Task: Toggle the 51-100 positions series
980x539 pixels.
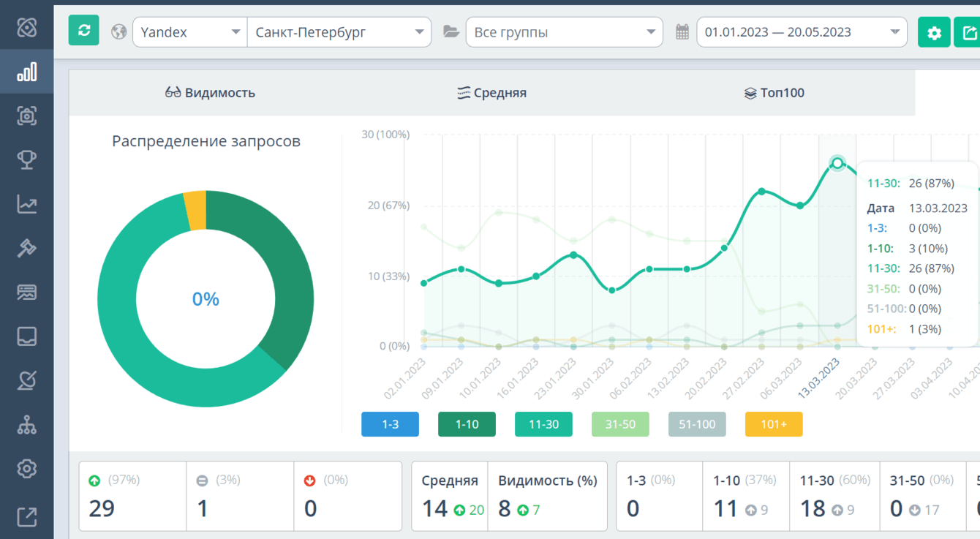Action: point(697,424)
